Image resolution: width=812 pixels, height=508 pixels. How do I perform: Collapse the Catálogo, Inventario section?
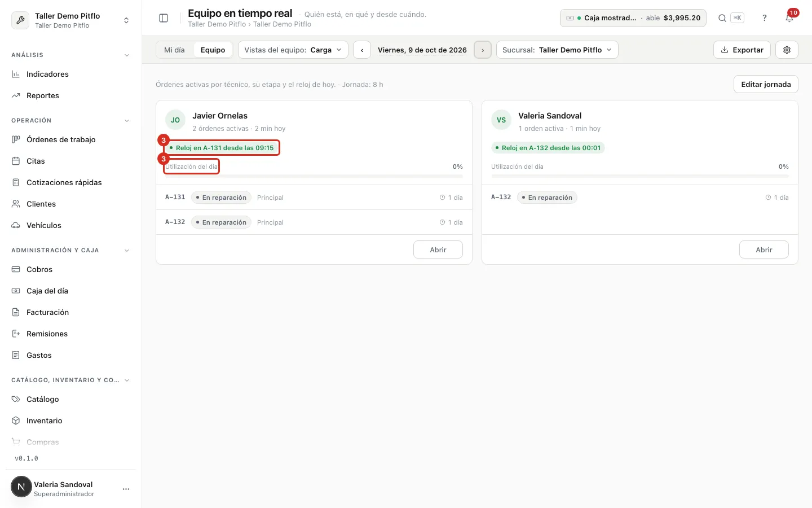127,380
